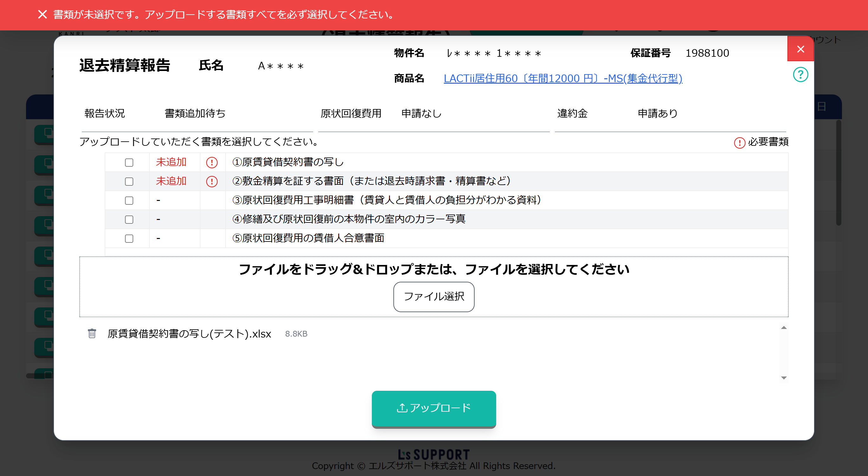Close the 退去精算報告 dialog with red X
The height and width of the screenshot is (476, 868).
click(x=800, y=49)
